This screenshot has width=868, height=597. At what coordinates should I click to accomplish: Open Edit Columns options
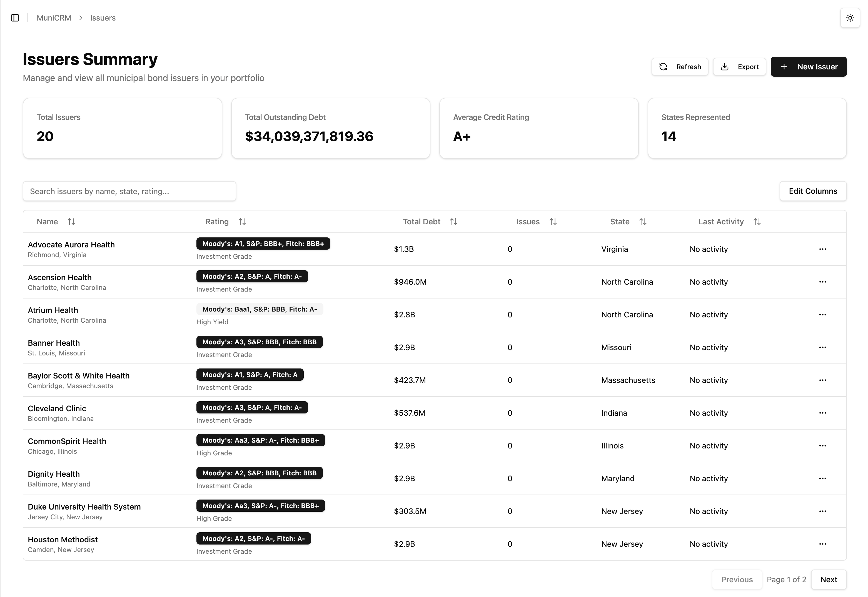(813, 191)
